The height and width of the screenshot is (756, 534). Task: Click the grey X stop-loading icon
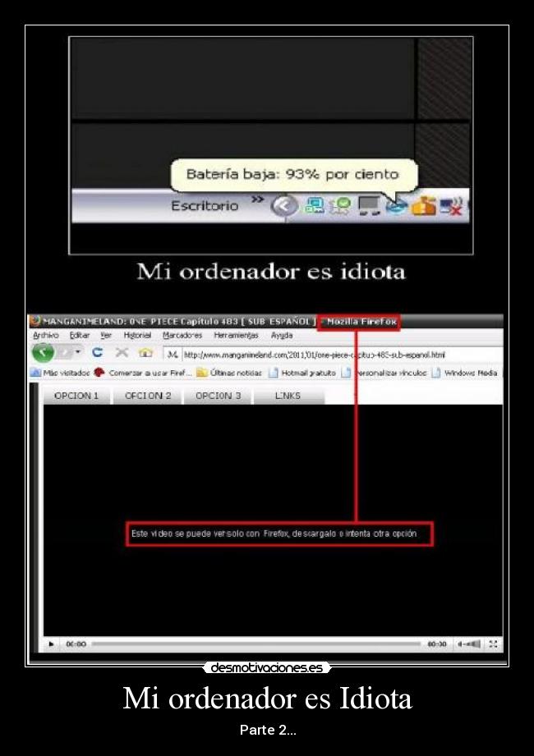122,352
